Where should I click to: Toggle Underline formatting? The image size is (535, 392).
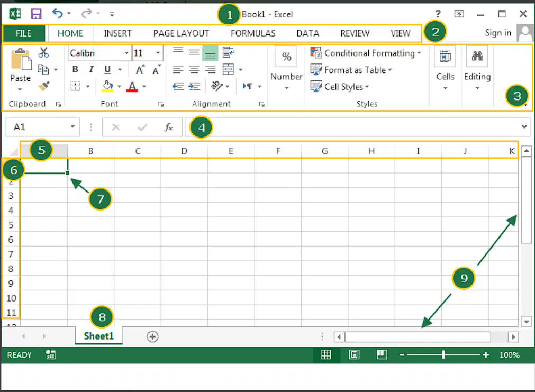click(x=107, y=70)
